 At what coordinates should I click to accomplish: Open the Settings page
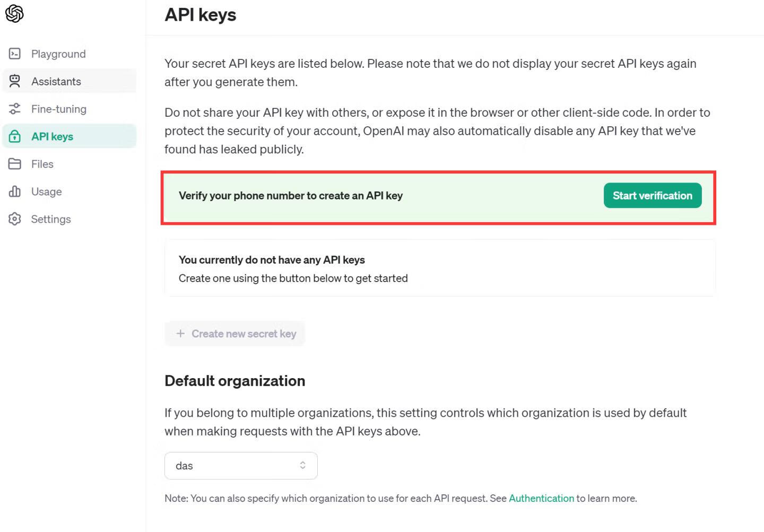point(51,219)
